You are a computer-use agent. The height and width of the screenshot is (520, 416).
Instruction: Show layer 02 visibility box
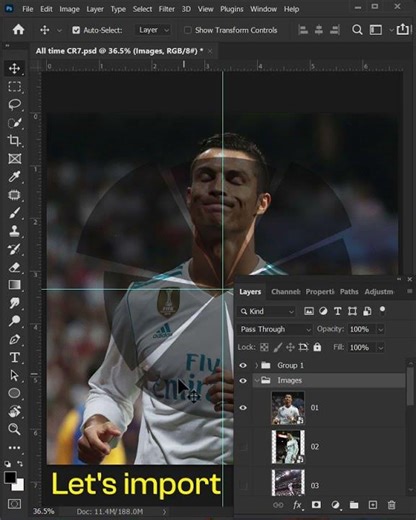tap(243, 447)
